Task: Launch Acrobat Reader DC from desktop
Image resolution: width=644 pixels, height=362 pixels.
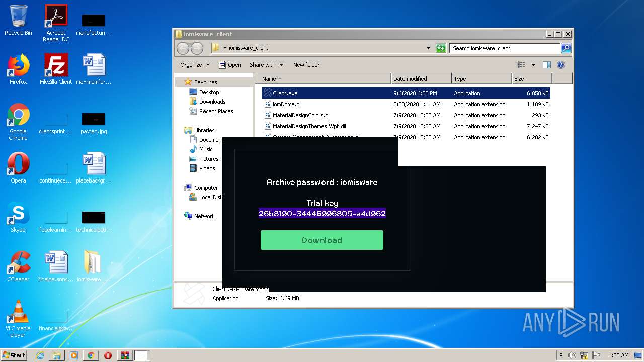Action: tap(56, 23)
